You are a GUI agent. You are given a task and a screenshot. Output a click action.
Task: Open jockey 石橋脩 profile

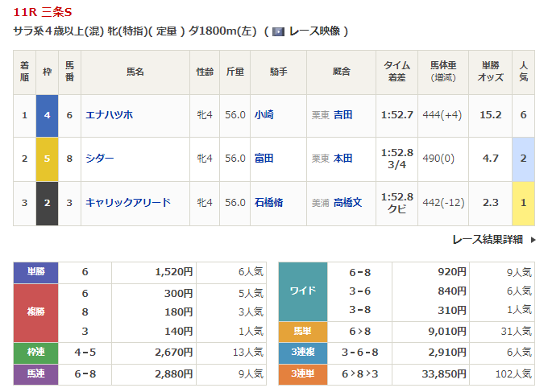click(268, 202)
